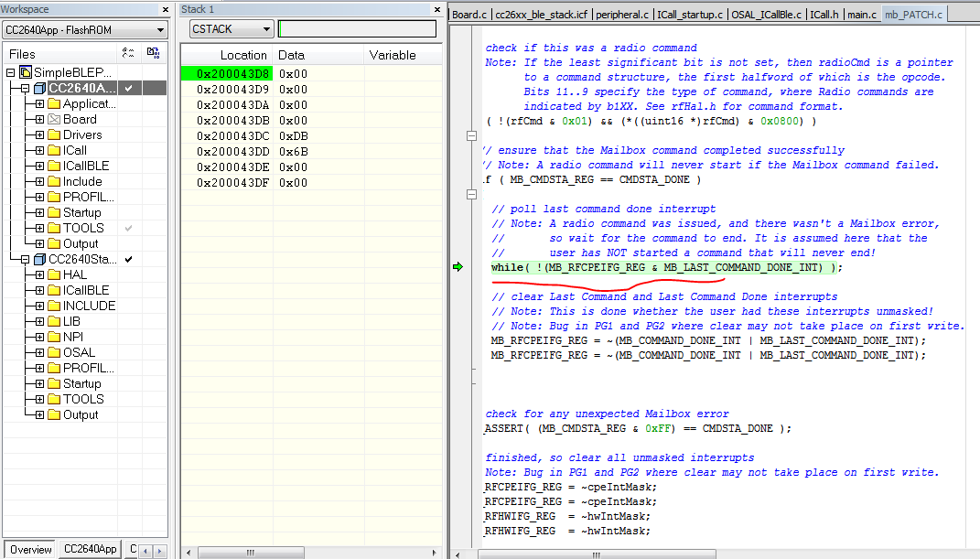Switch to the CC2640App workspace tab

click(90, 549)
